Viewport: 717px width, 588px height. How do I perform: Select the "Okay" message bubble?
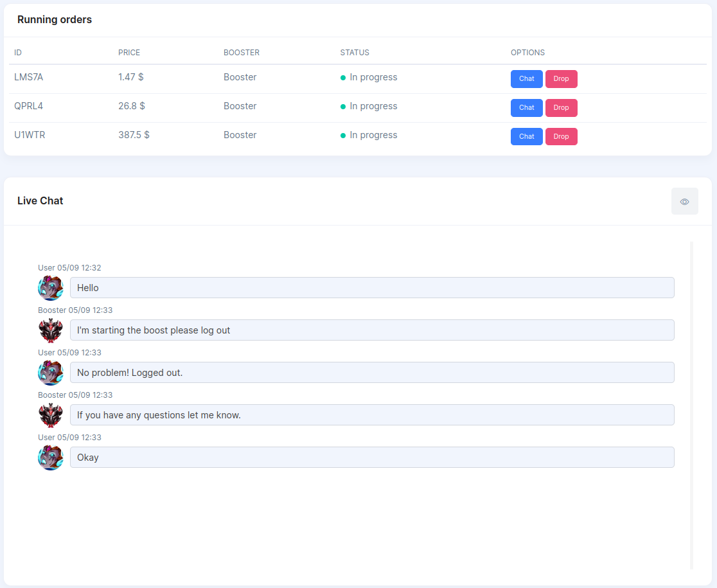(372, 458)
